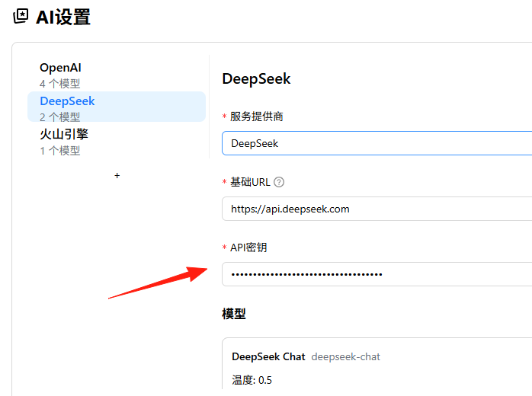This screenshot has height=396, width=532.
Task: Select the DeepSeek provider entry
Action: [117, 107]
